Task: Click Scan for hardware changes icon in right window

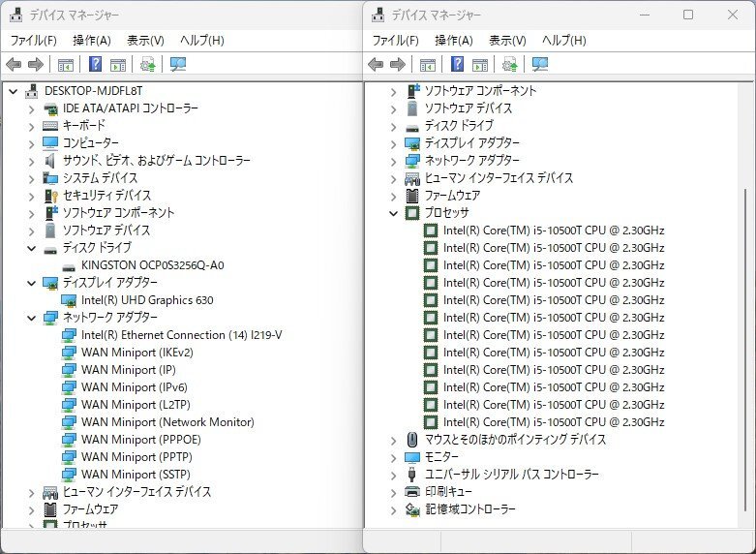Action: pyautogui.click(x=540, y=64)
